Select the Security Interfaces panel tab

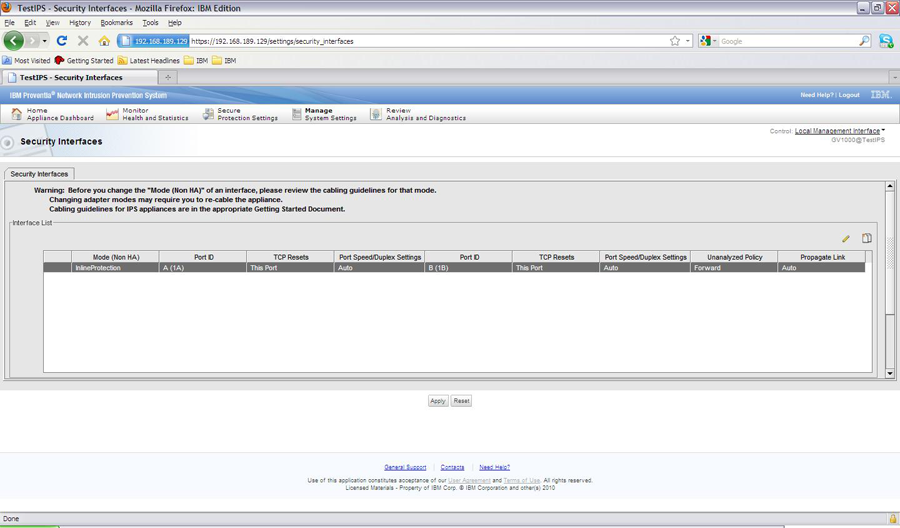coord(39,174)
